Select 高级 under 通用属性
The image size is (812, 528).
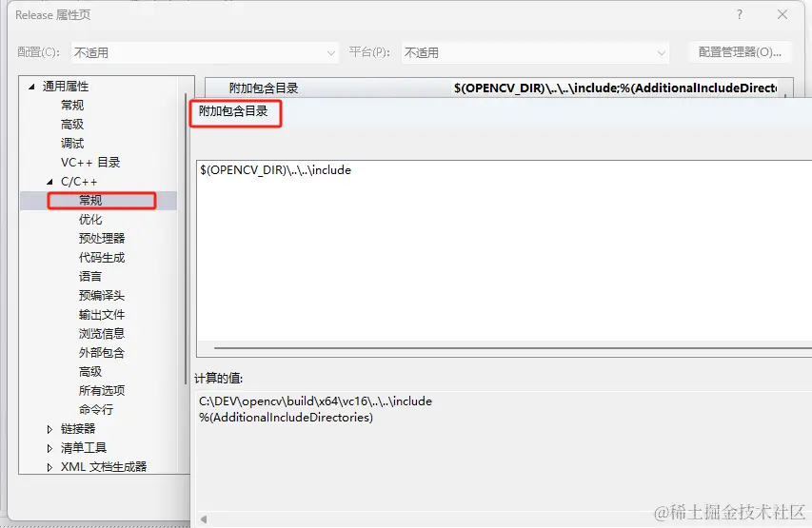pos(72,125)
